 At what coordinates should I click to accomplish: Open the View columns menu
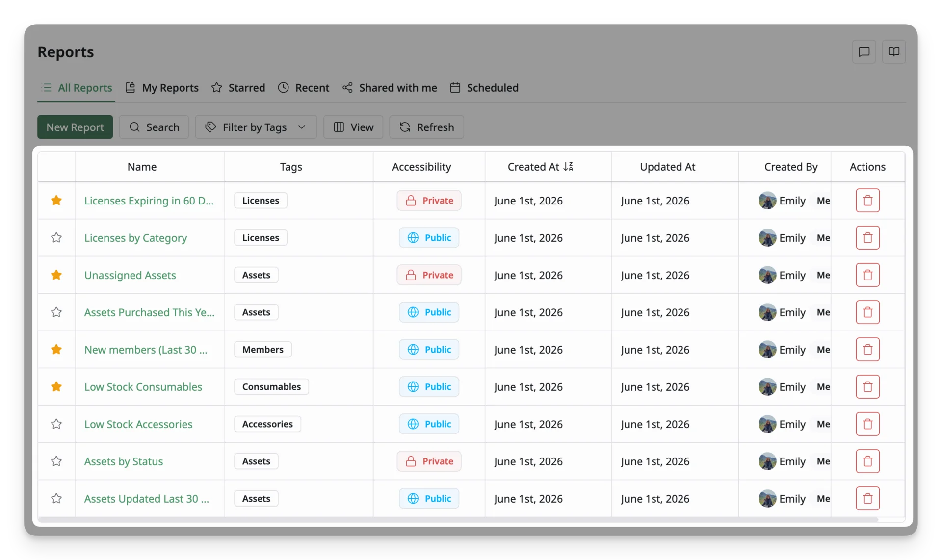point(353,127)
